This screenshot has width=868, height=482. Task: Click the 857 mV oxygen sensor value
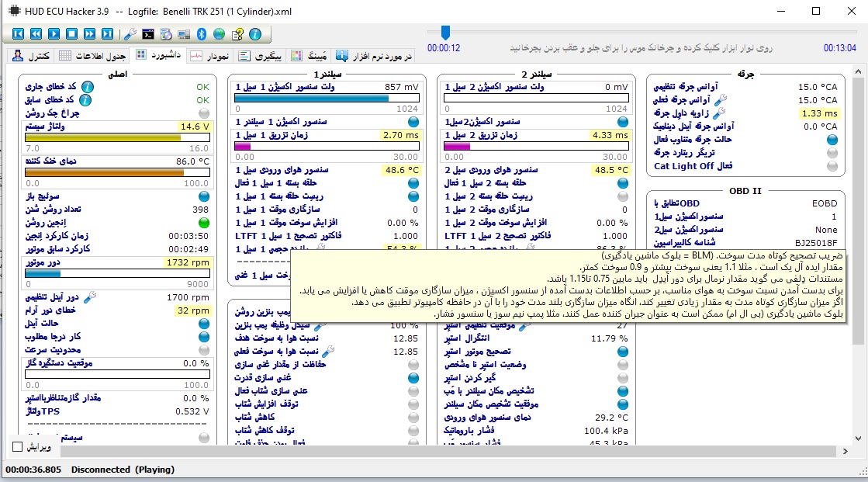(401, 87)
